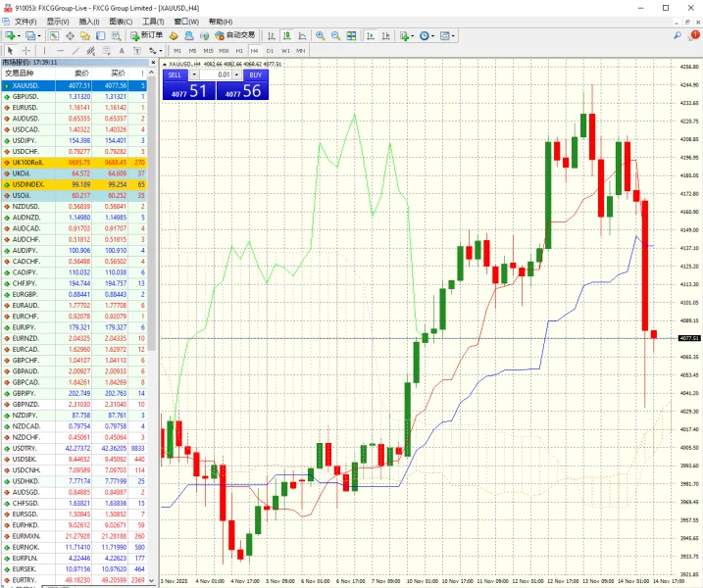Select the trendline drawing tool
Image resolution: width=703 pixels, height=588 pixels.
(75, 51)
